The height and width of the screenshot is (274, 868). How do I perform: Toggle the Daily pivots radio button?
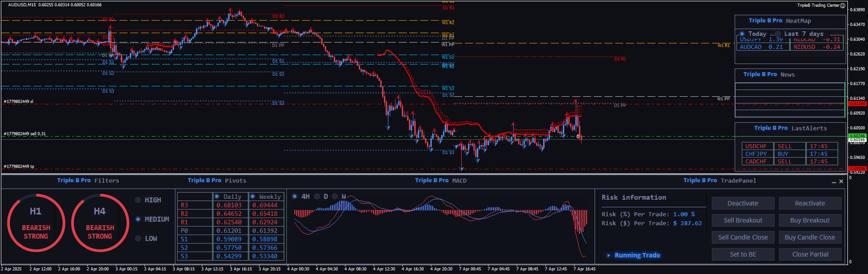(x=217, y=197)
